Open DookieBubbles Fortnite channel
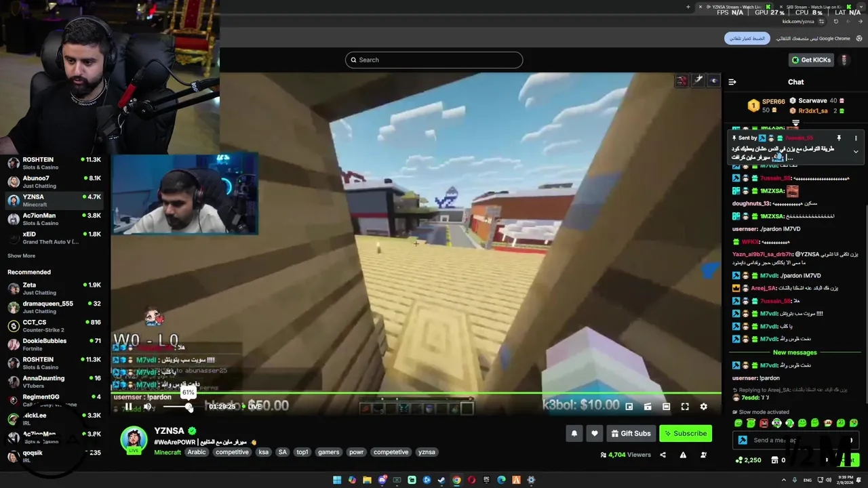The image size is (868, 488). (55, 344)
